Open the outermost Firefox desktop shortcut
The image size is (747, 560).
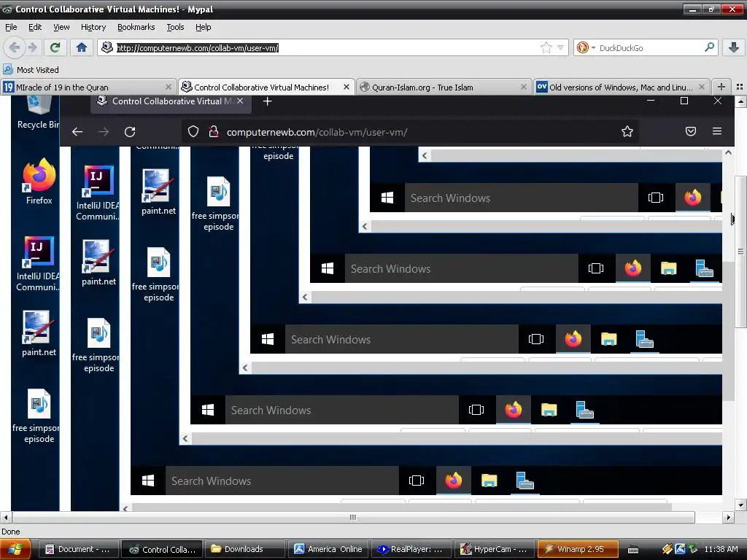(39, 182)
